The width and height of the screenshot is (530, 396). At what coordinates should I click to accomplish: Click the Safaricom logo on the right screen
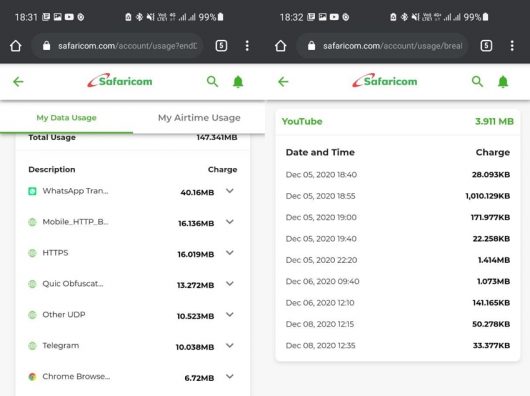[x=385, y=81]
